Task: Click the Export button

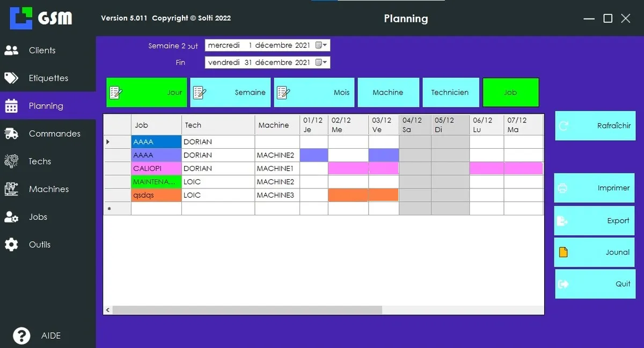Action: coord(594,221)
